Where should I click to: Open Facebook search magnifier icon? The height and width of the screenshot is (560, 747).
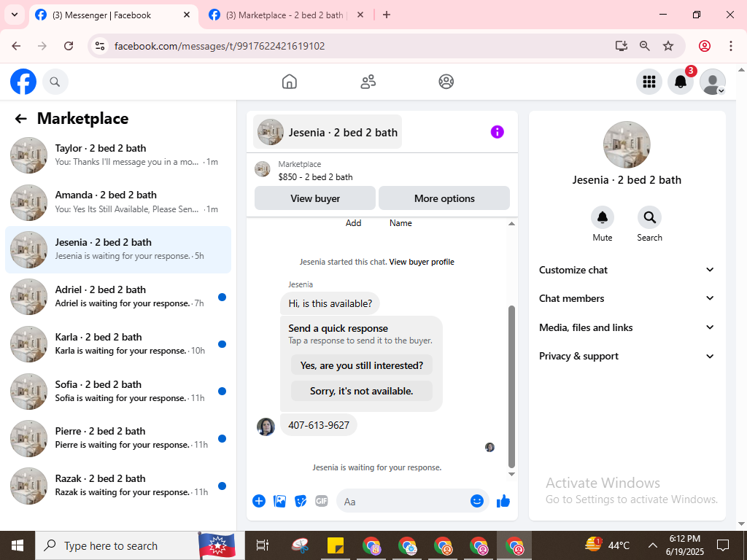click(55, 82)
